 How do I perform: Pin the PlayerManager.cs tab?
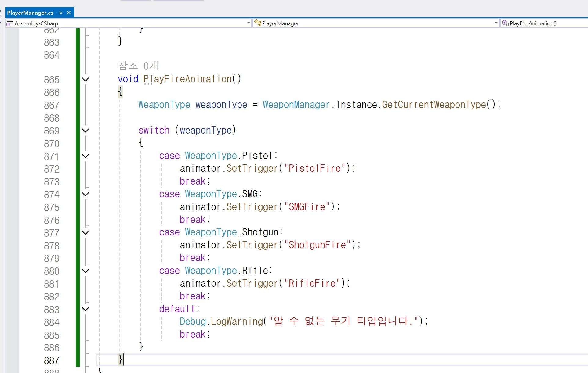[x=60, y=13]
